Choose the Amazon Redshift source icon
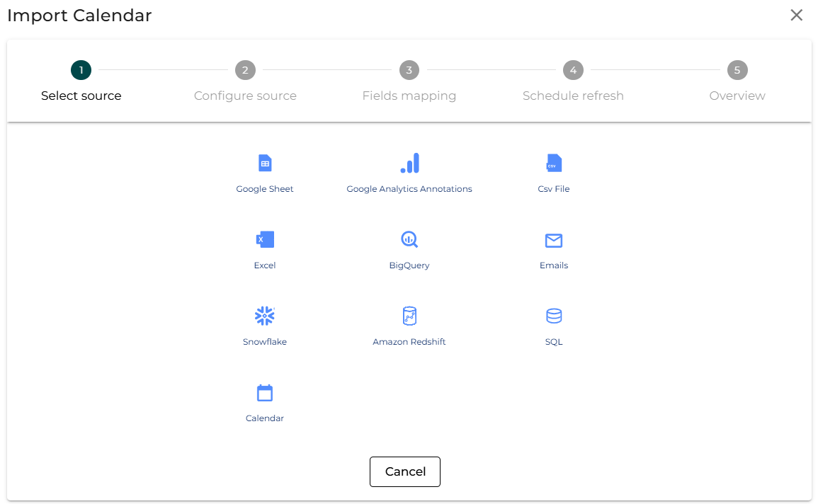 click(409, 316)
